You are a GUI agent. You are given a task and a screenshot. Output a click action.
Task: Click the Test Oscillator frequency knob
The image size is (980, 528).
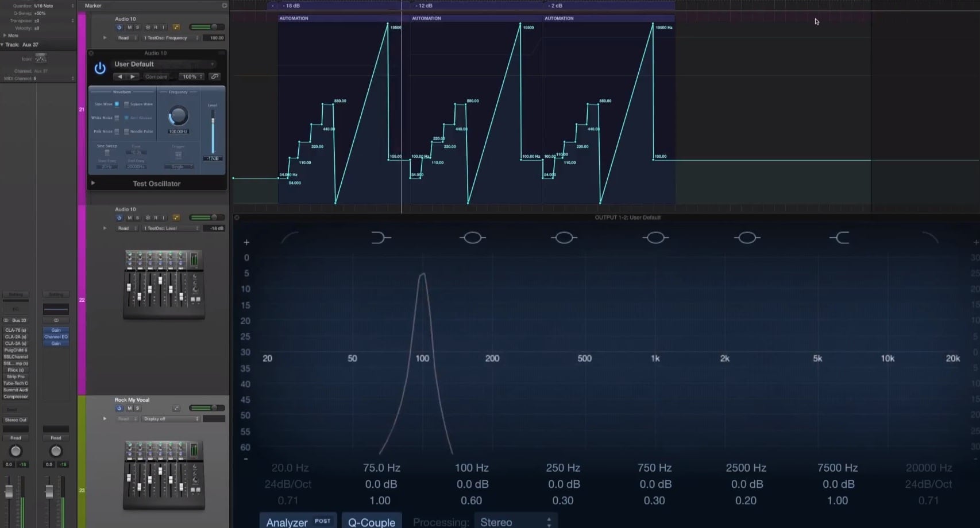(x=178, y=116)
